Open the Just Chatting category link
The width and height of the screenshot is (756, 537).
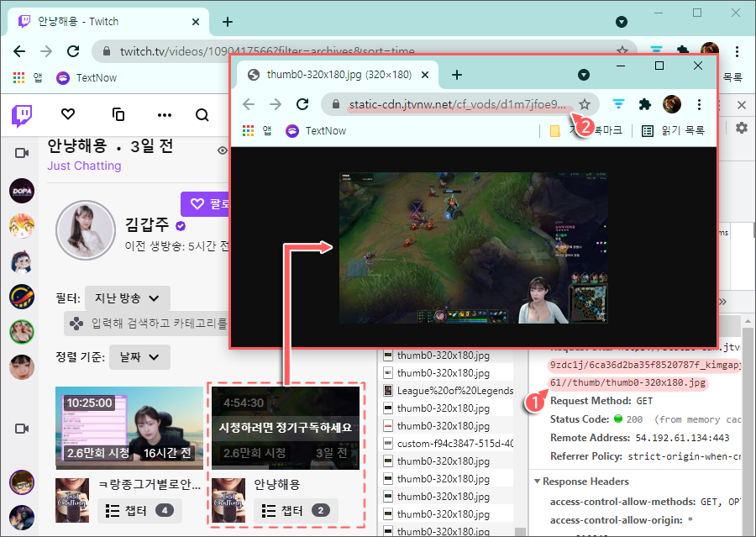[84, 166]
